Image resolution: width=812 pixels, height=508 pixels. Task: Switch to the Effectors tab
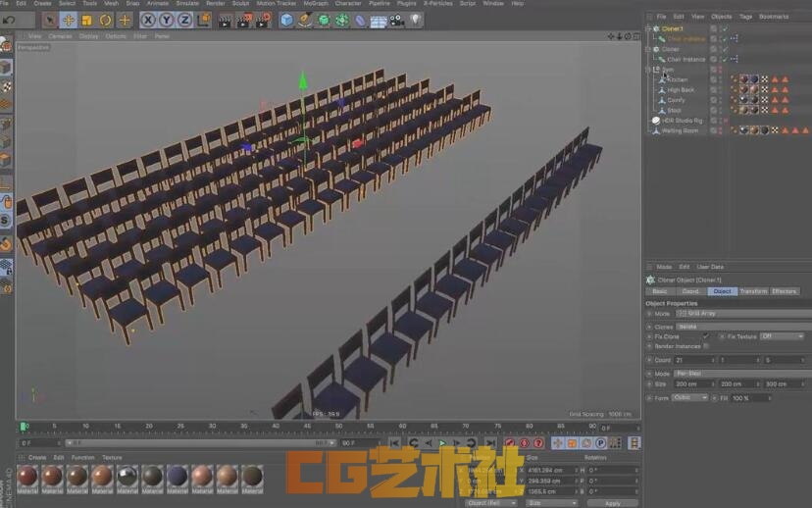[x=784, y=291]
